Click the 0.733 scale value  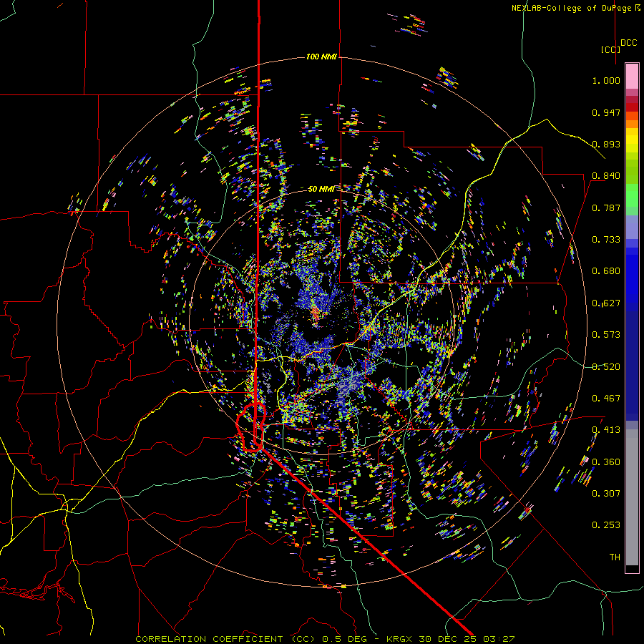(606, 240)
